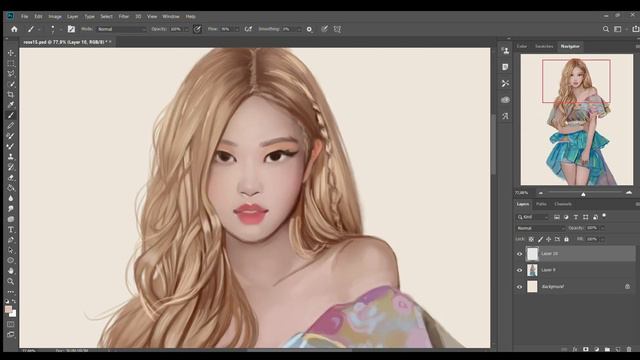Viewport: 640px width, 360px height.
Task: Toggle Lock all padlock in Layers panel
Action: pyautogui.click(x=566, y=239)
